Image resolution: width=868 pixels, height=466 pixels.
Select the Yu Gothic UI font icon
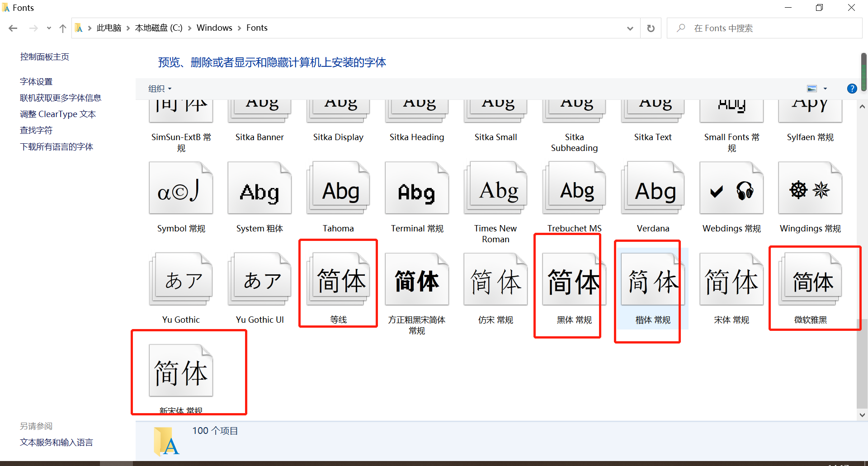pyautogui.click(x=259, y=279)
